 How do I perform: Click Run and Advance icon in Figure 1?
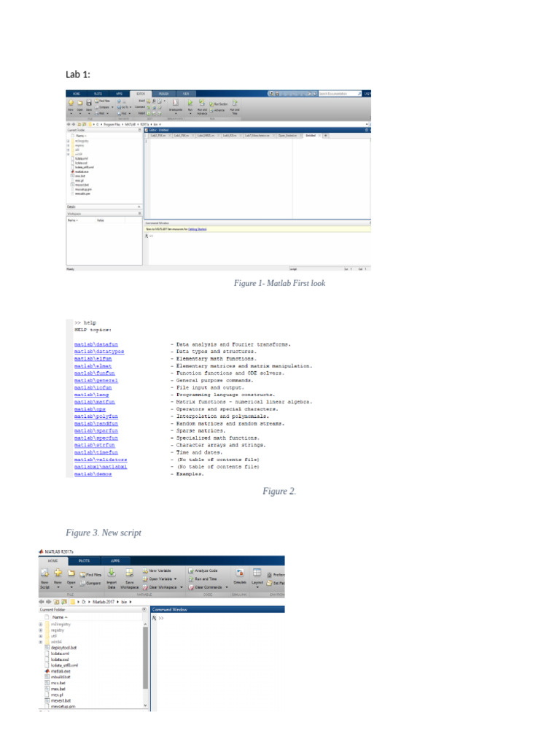click(x=201, y=102)
